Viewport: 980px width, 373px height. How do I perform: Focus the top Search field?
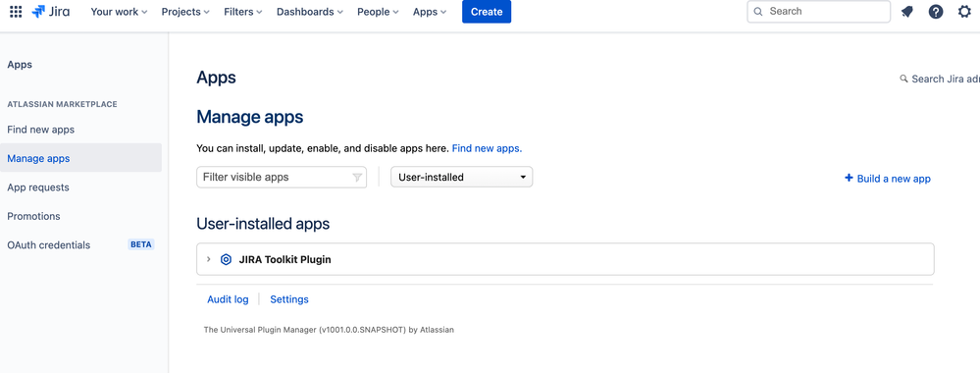tap(819, 11)
